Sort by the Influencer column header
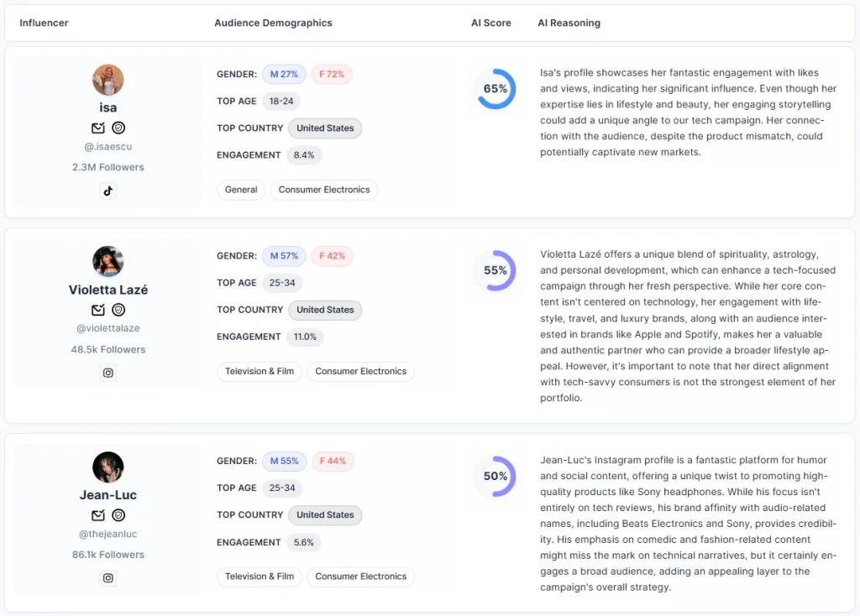Screen dimensions: 860x616 tap(44, 23)
